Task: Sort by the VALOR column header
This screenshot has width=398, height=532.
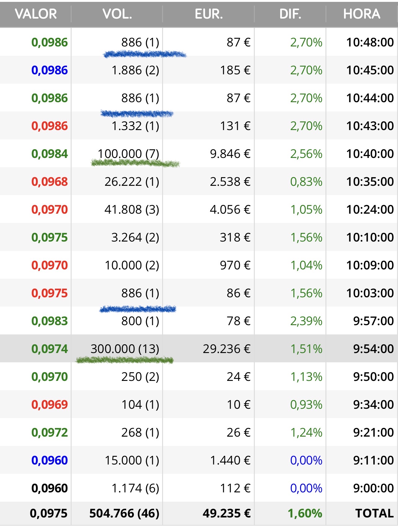Action: [36, 14]
